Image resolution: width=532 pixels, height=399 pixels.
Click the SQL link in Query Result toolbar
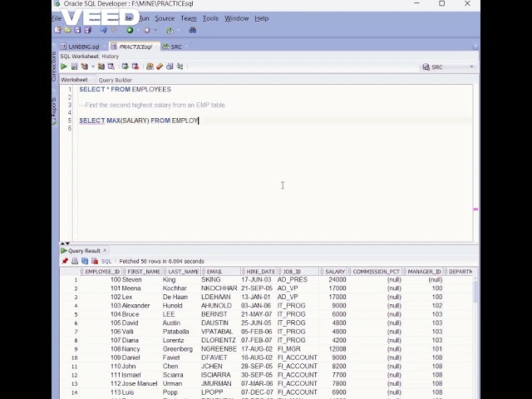[x=106, y=261]
